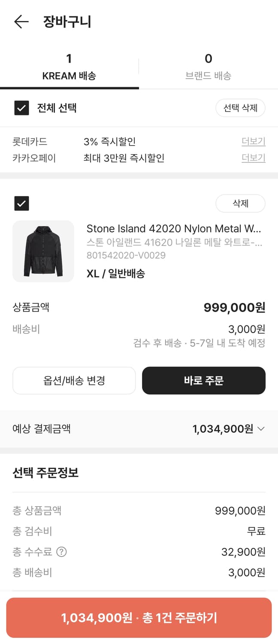Click the 바로 주문 instant order button
The image size is (278, 644).
pyautogui.click(x=204, y=380)
